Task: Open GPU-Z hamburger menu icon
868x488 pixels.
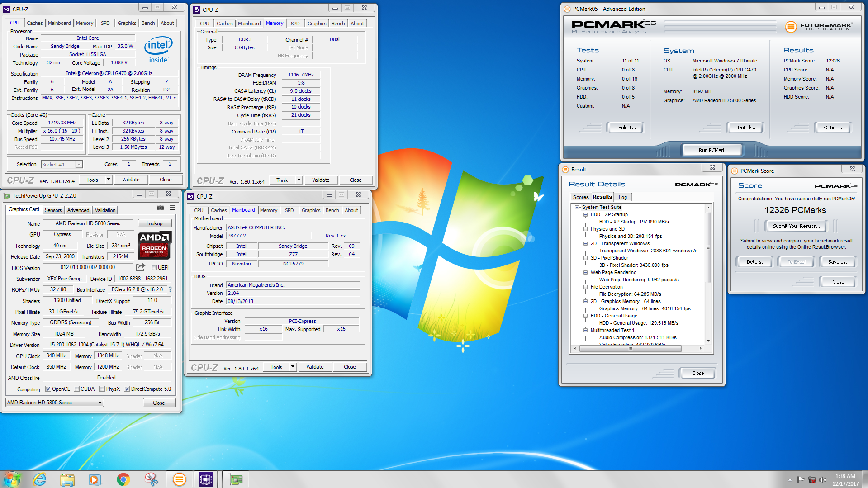Action: (172, 208)
